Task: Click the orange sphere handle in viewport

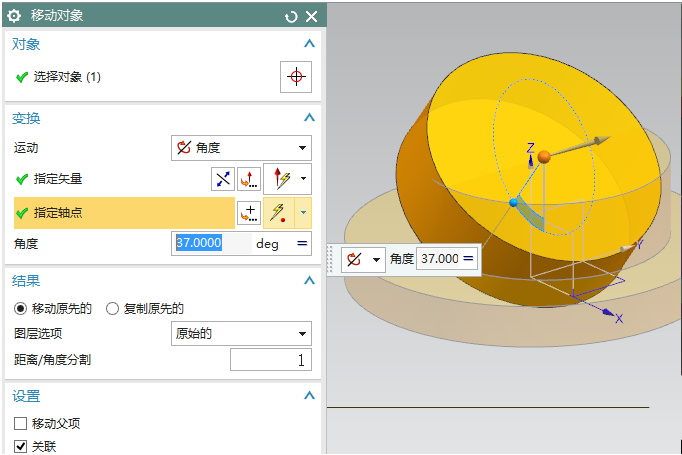Action: coord(544,157)
